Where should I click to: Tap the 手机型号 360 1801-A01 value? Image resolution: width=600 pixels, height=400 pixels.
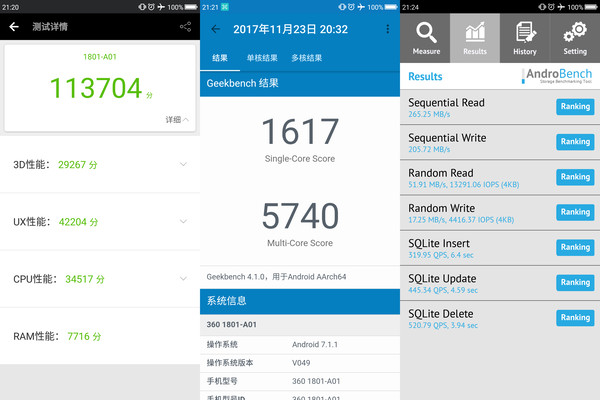click(x=316, y=381)
